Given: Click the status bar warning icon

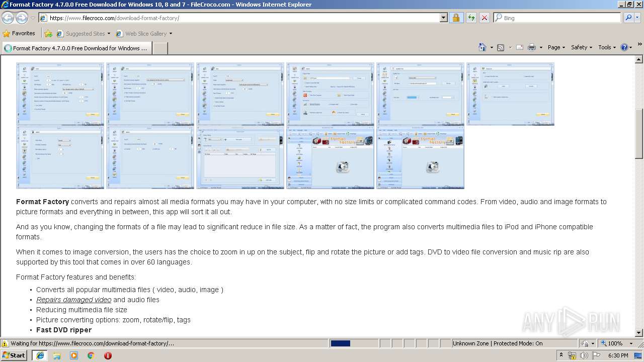Looking at the screenshot, I should tap(5, 344).
